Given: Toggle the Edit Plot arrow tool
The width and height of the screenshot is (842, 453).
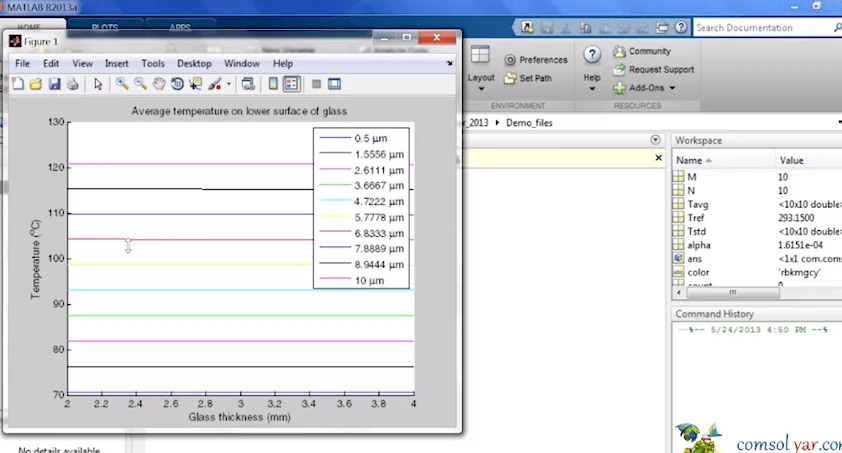Looking at the screenshot, I should [x=98, y=85].
